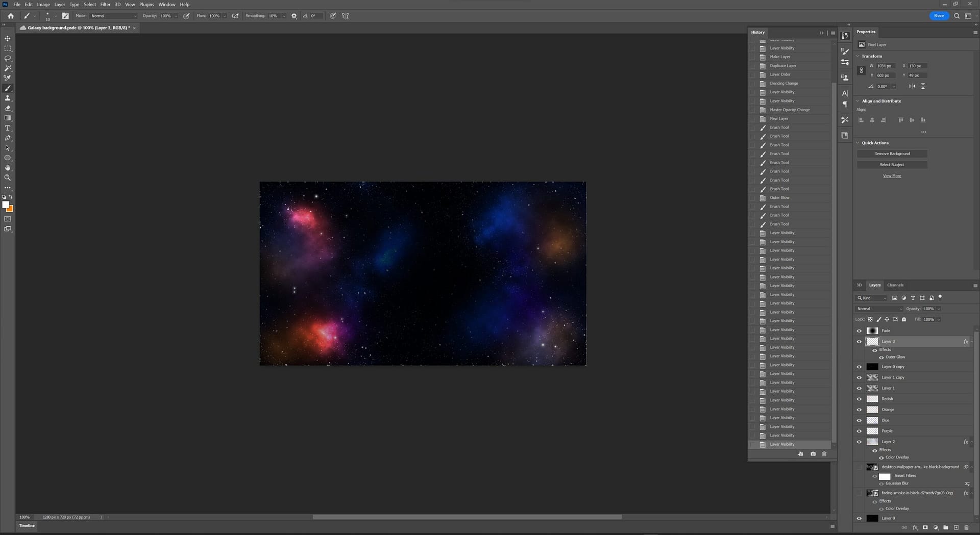Open the Clone Stamp panel icon in the dock
Image resolution: width=980 pixels, height=535 pixels.
pos(845,78)
